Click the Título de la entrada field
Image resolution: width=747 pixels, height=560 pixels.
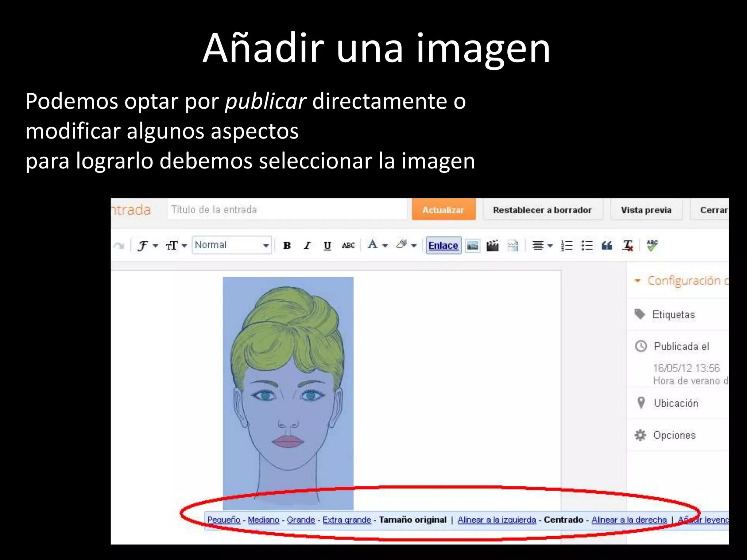(287, 210)
